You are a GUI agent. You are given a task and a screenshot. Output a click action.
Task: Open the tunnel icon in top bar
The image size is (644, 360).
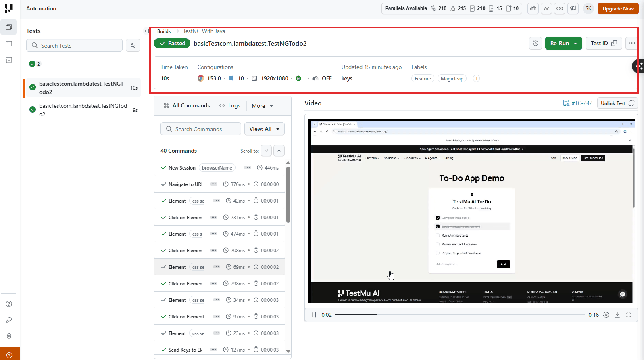point(533,8)
